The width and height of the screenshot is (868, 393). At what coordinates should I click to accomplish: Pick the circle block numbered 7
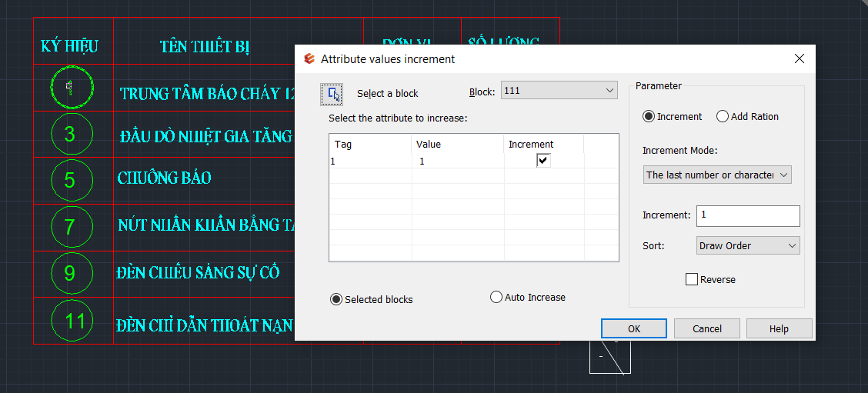72,226
